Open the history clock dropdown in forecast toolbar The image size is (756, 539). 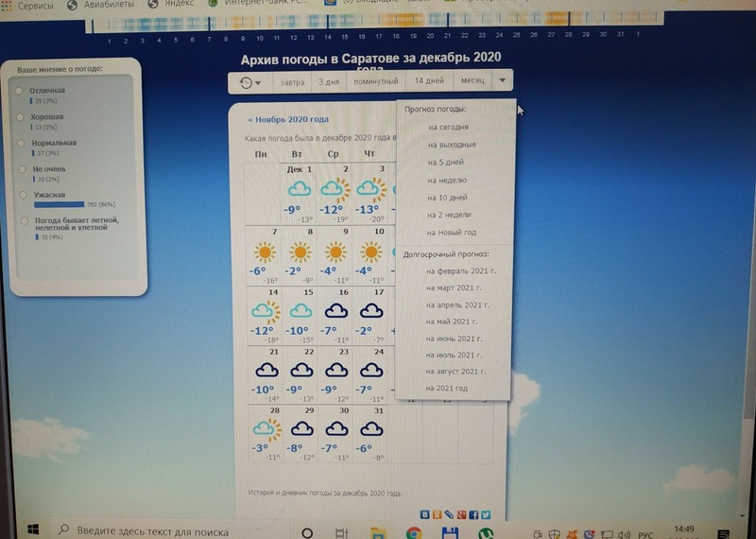250,82
